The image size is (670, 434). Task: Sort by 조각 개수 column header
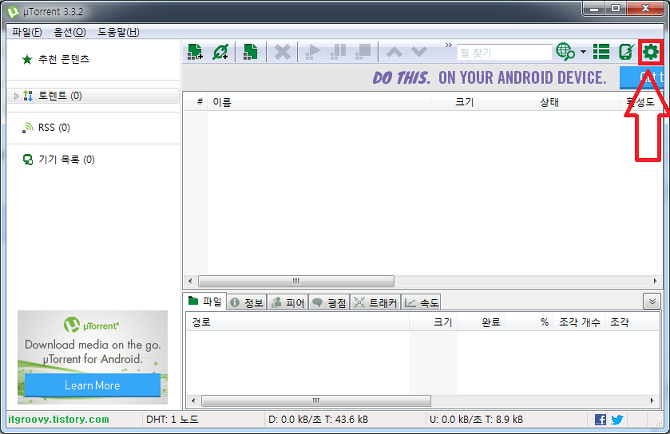[579, 322]
